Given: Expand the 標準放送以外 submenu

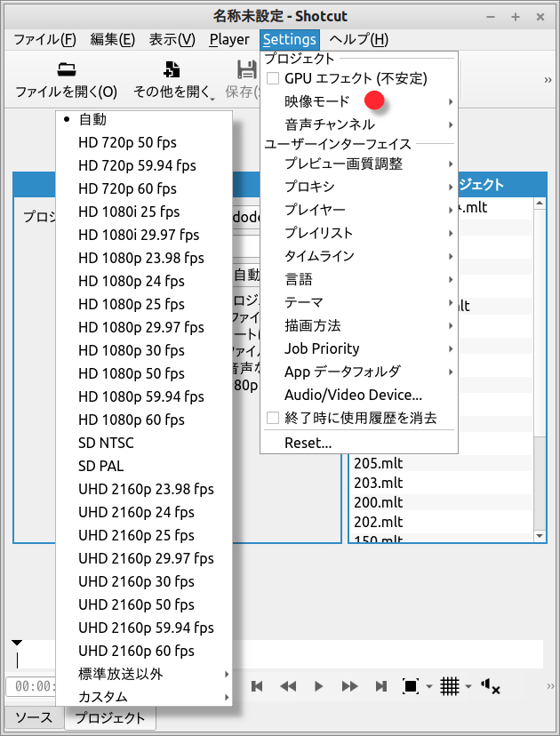Looking at the screenshot, I should coord(121,674).
